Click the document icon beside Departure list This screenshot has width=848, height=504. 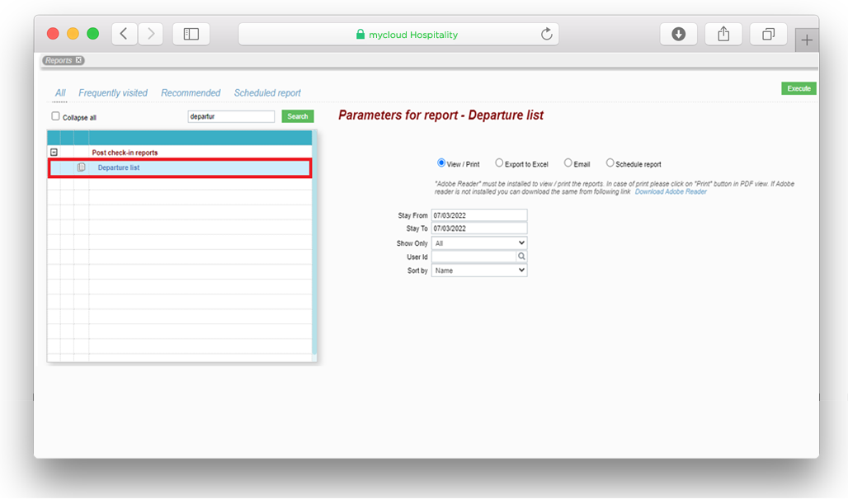point(81,167)
